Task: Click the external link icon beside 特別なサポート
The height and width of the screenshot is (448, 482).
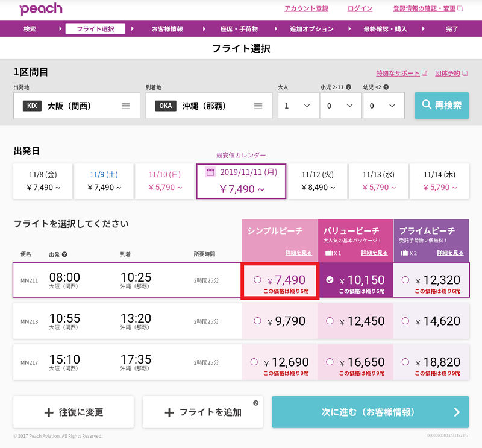Action: (x=424, y=73)
